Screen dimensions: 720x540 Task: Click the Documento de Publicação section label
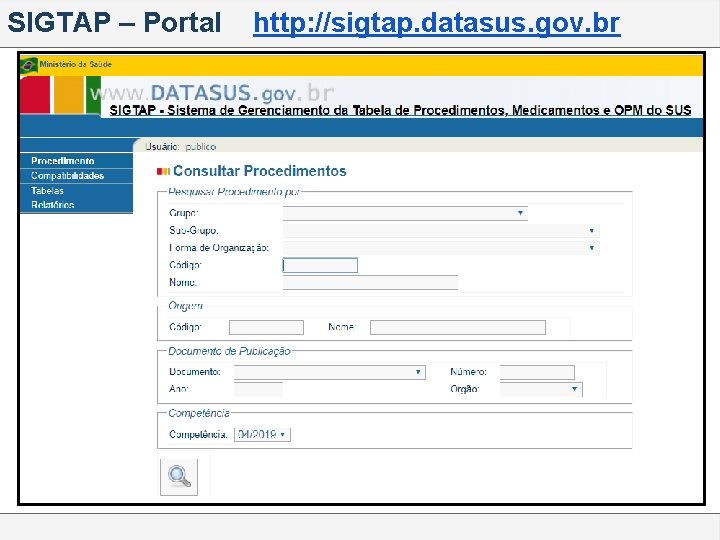[x=229, y=351]
